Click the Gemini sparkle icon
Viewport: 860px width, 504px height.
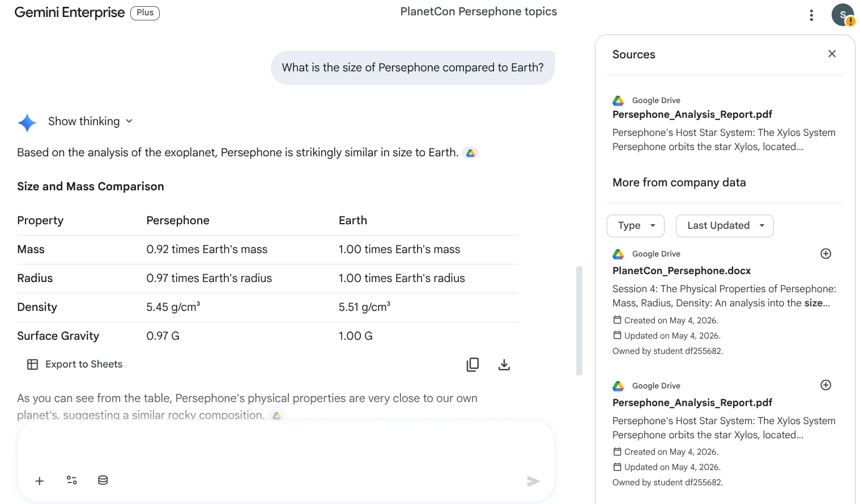click(x=27, y=122)
